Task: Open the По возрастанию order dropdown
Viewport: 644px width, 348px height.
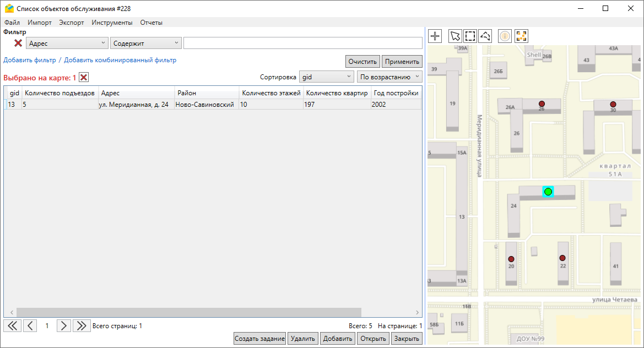Action: [x=389, y=77]
